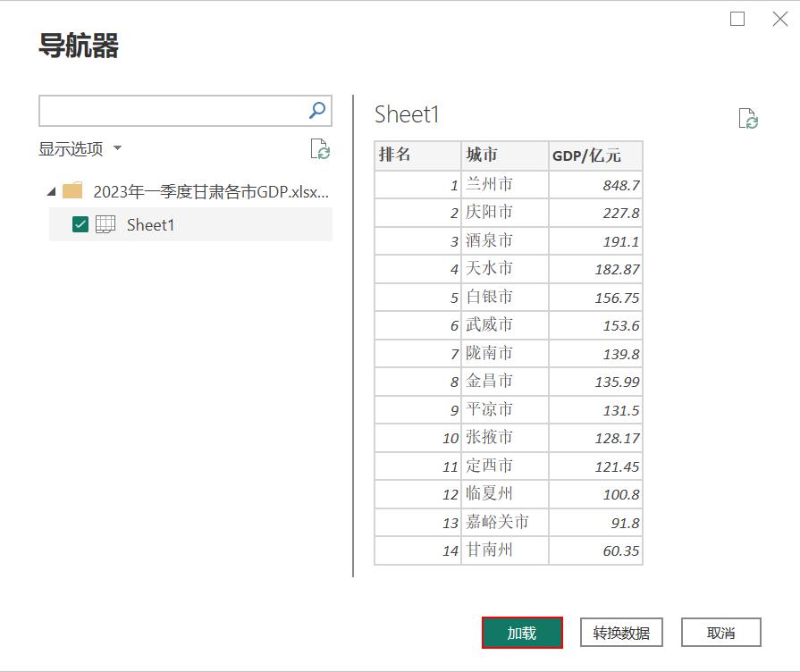Screen dimensions: 800x672
Task: Click the 转换数据 button
Action: 621,633
